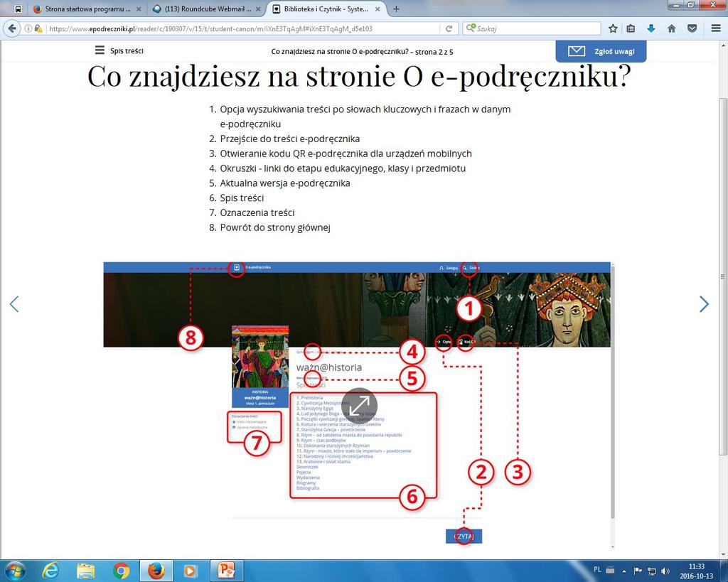Open the downloads arrow icon

651,28
